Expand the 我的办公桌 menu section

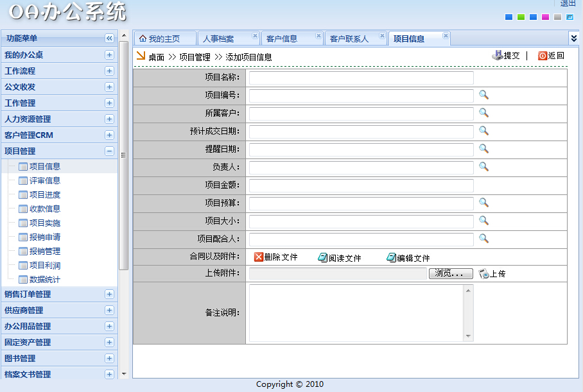(109, 55)
